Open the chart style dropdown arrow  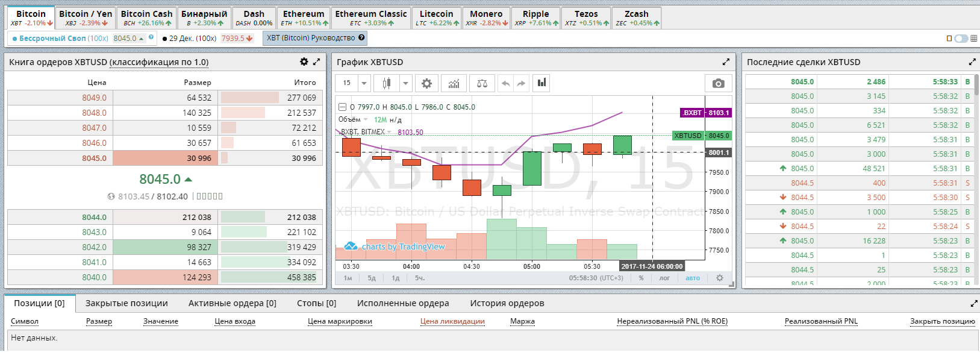click(x=406, y=83)
